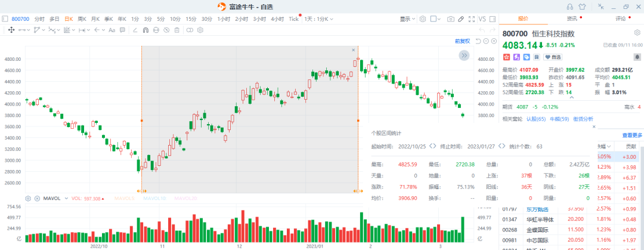Select the comment bubble note tool
The height and width of the screenshot is (250, 644).
[x=122, y=30]
